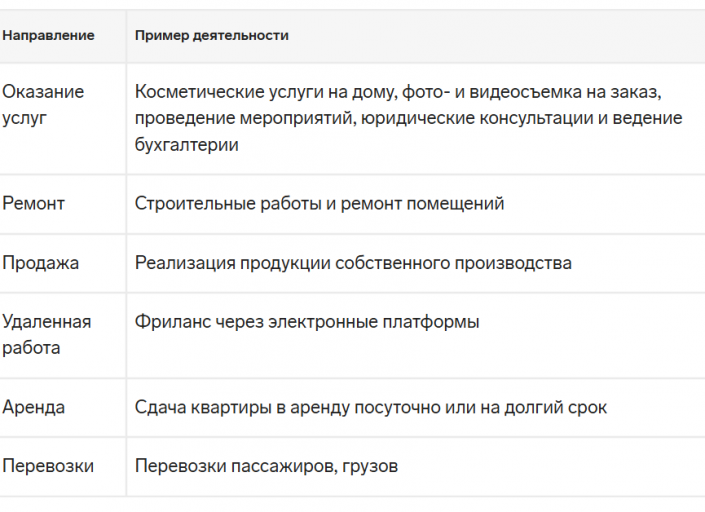Click the "Направление" column header
The image size is (705, 512).
(48, 36)
